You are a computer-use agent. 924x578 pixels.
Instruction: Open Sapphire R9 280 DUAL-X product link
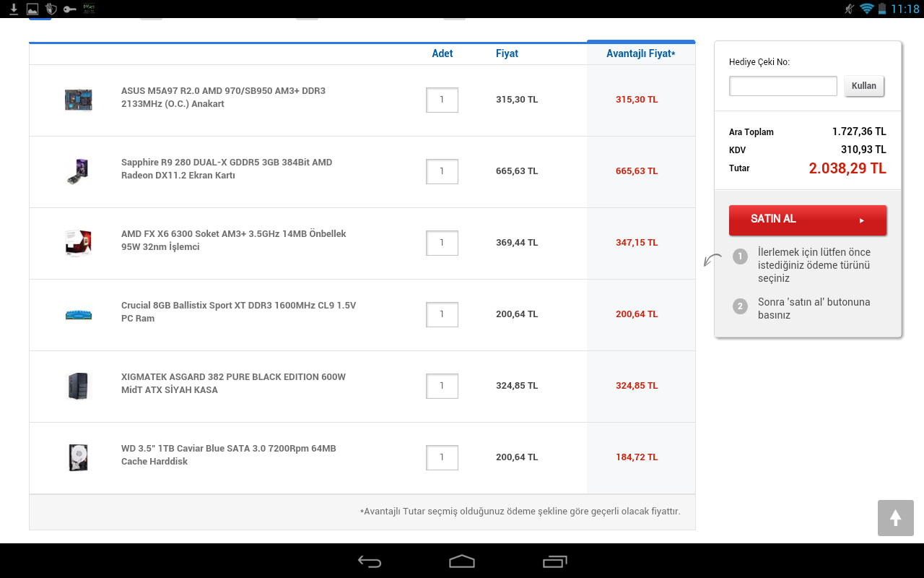coord(227,169)
